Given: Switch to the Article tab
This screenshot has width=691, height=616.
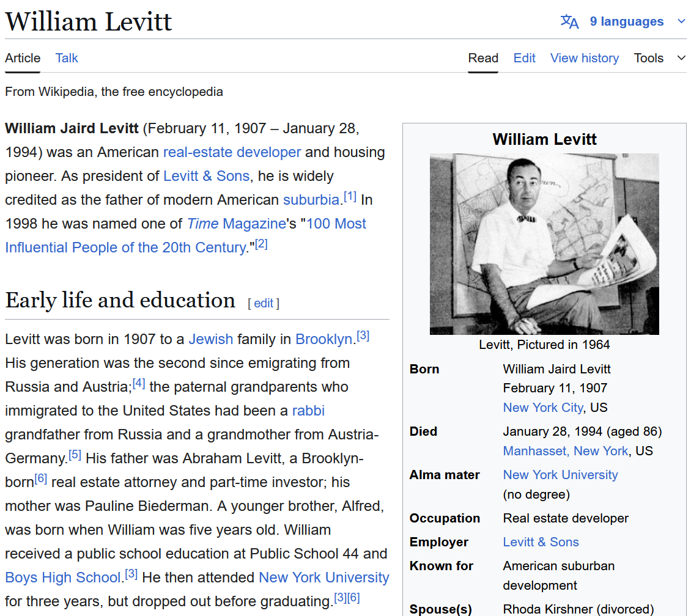Looking at the screenshot, I should [23, 57].
